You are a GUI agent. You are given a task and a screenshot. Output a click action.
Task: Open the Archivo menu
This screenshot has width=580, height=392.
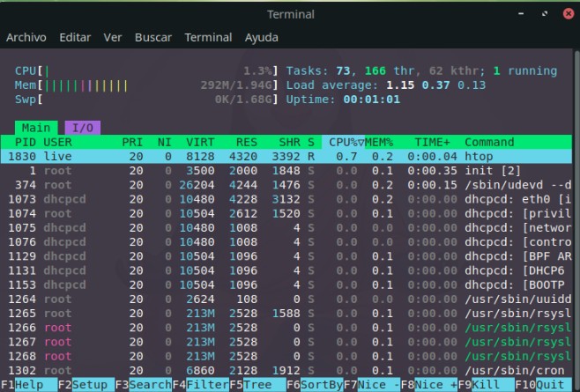click(x=26, y=37)
